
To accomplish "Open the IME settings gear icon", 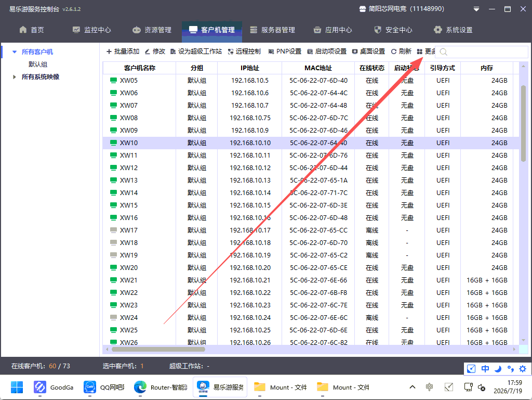I will point(523,369).
